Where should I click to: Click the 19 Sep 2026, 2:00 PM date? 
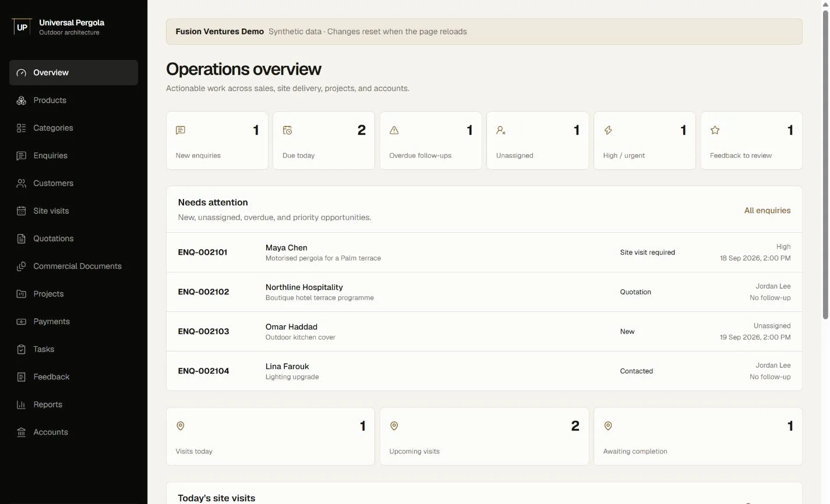(x=755, y=338)
